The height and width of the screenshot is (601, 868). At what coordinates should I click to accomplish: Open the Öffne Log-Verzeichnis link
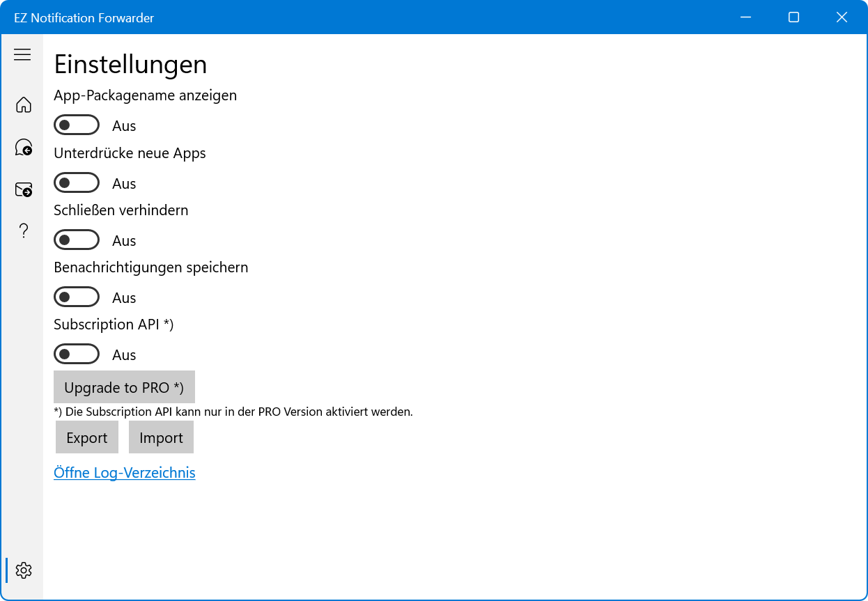pos(125,473)
